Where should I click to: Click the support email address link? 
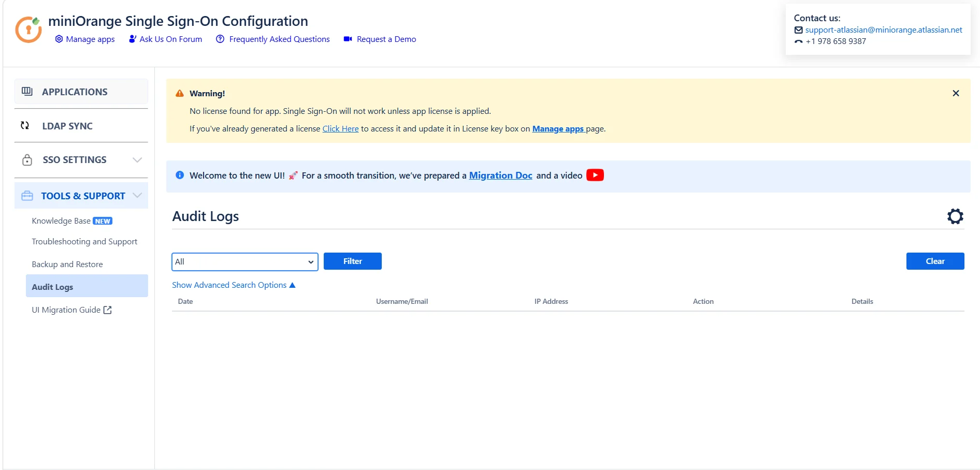[x=884, y=30]
